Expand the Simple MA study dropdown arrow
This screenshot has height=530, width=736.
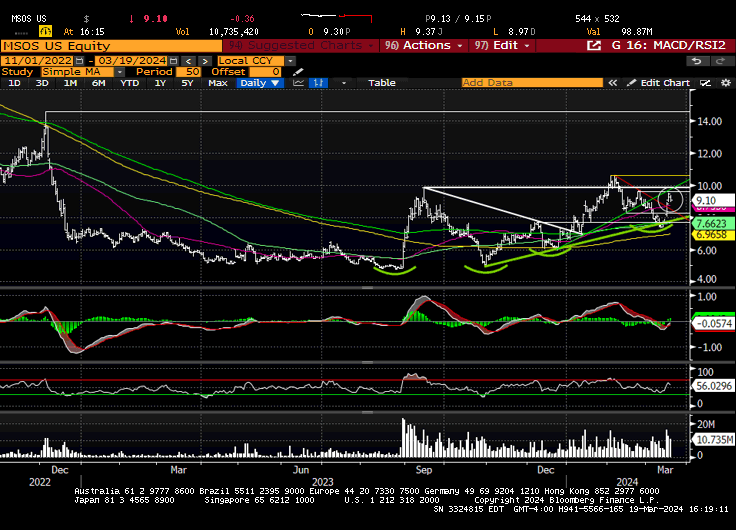[x=120, y=72]
